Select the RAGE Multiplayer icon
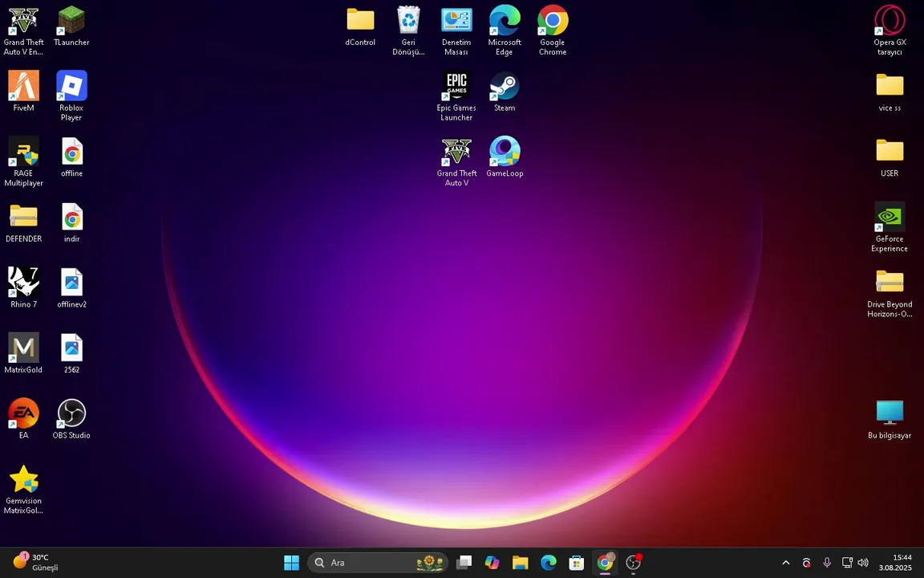The image size is (924, 578). (x=23, y=161)
